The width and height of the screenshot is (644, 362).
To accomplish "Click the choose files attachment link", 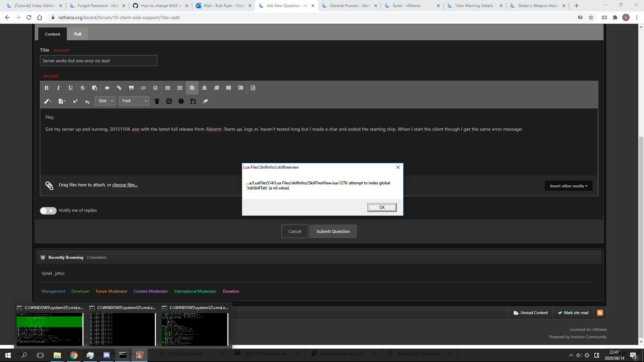I will tap(124, 185).
